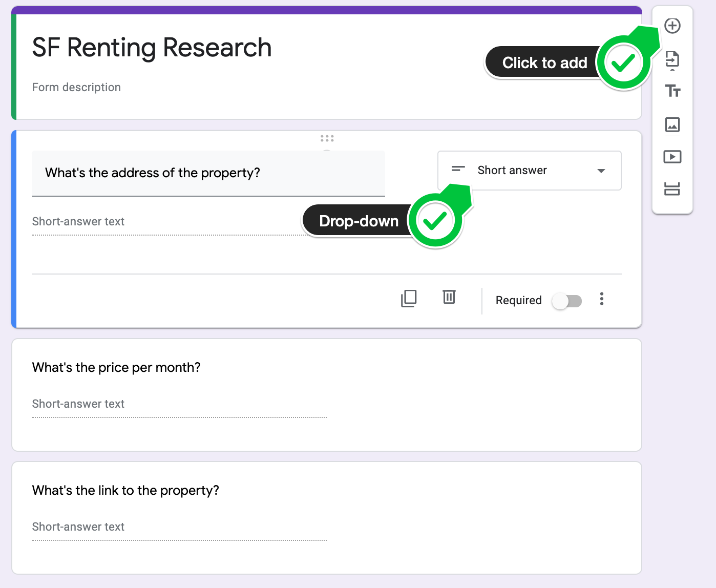Viewport: 716px width, 588px height.
Task: Click the dropdown arrow on the question type selector
Action: (x=601, y=171)
